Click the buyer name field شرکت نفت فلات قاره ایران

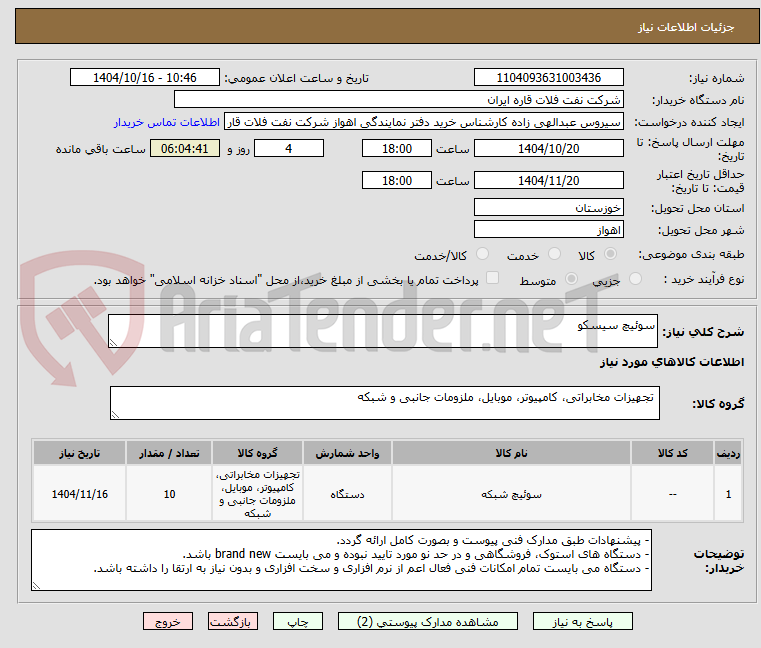pyautogui.click(x=398, y=100)
